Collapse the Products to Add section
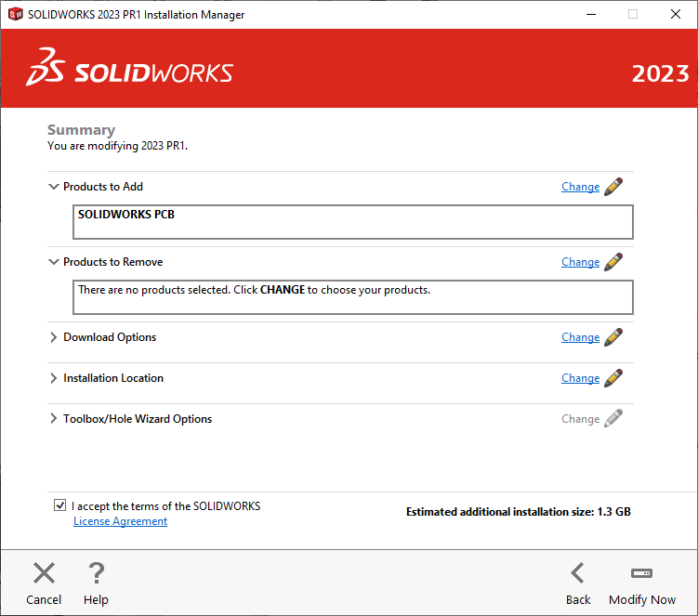698x616 pixels. point(53,187)
